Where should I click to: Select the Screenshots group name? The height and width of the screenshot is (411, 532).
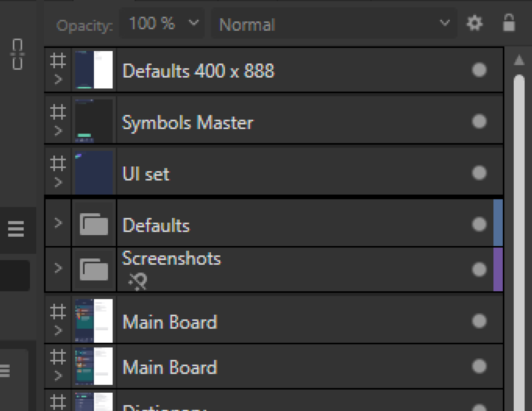[x=171, y=258]
